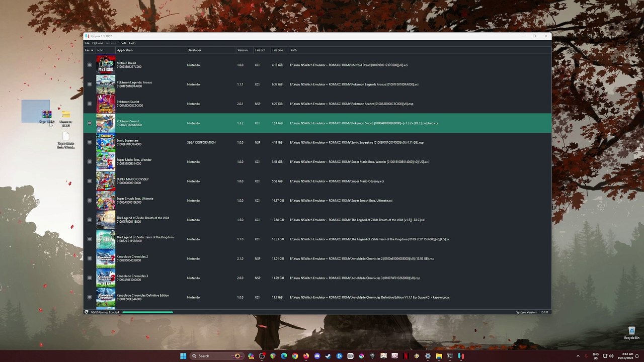Sort games by Version column header
This screenshot has width=644, height=362.
click(243, 50)
